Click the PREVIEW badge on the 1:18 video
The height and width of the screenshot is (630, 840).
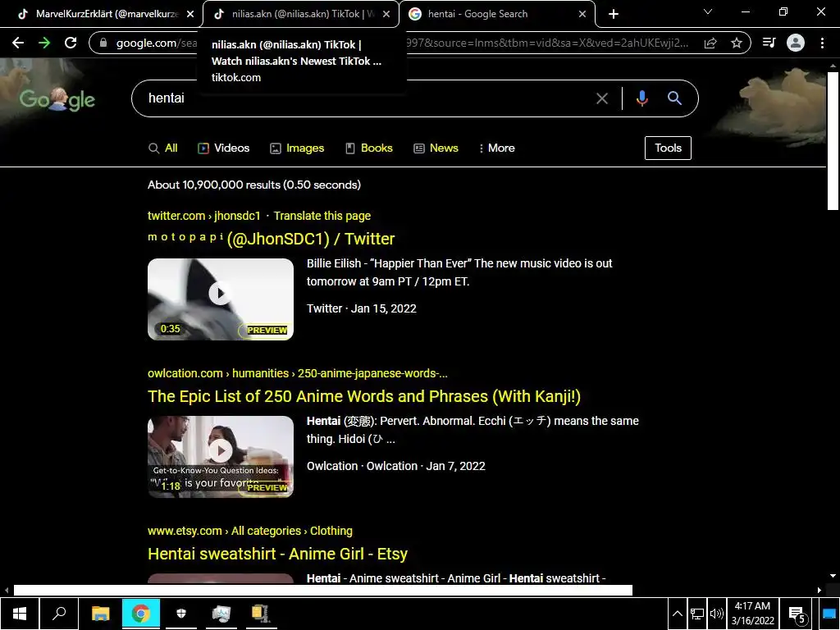pos(267,487)
